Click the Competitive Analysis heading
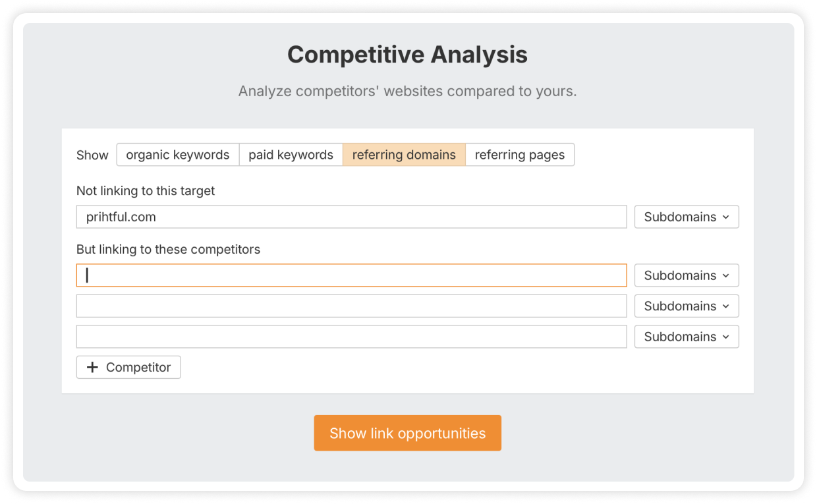This screenshot has width=817, height=504. point(407,55)
